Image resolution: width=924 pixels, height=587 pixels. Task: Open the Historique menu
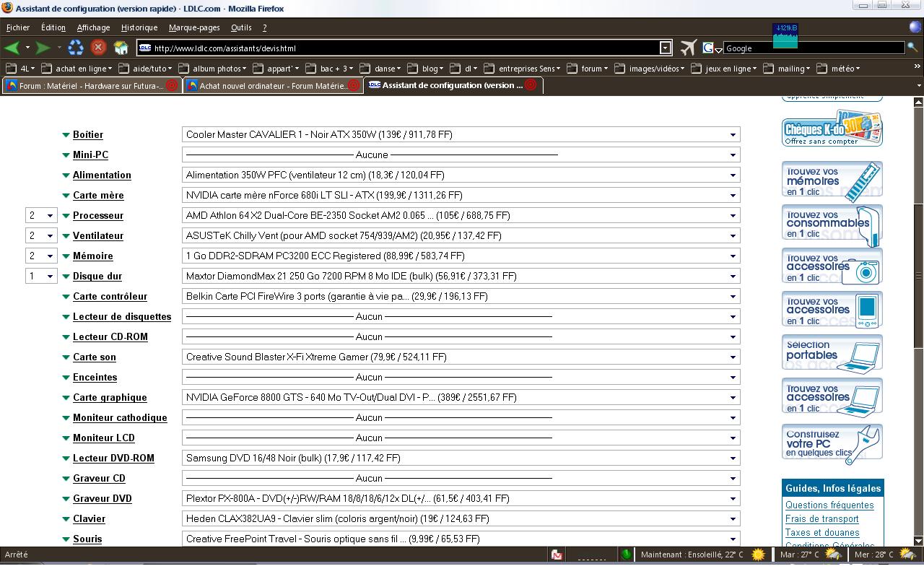139,27
